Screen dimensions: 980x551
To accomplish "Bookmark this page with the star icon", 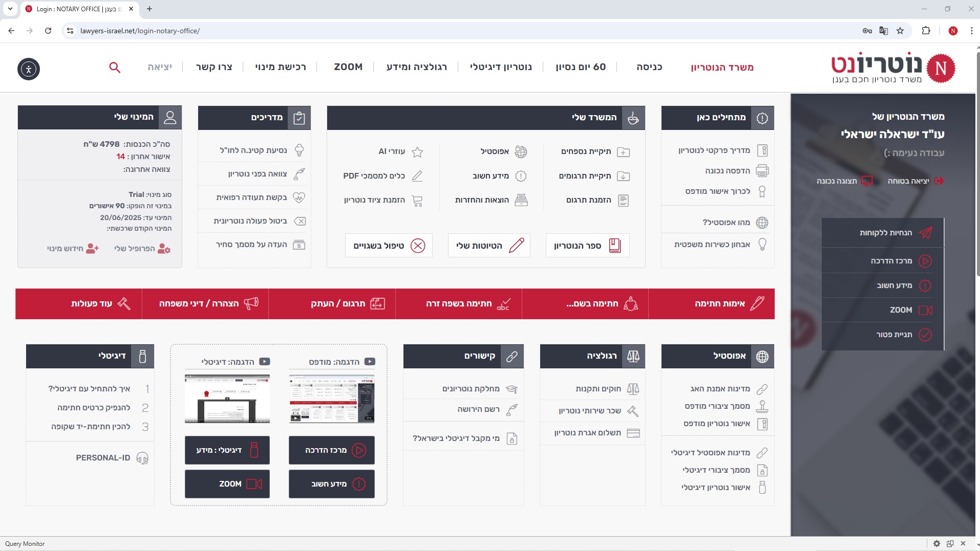I will (900, 31).
